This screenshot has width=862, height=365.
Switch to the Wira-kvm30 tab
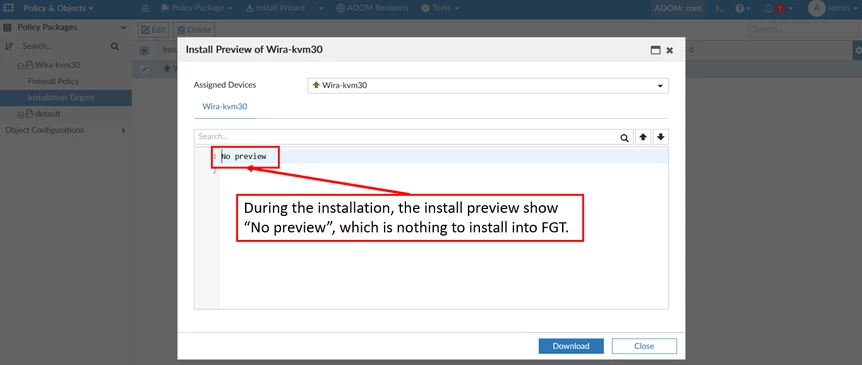[225, 107]
